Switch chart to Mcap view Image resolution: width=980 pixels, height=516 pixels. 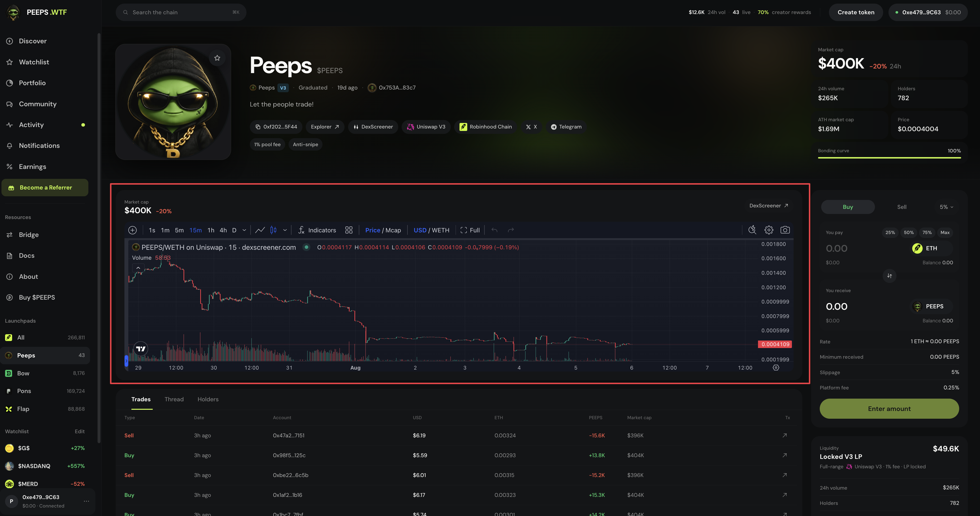393,230
